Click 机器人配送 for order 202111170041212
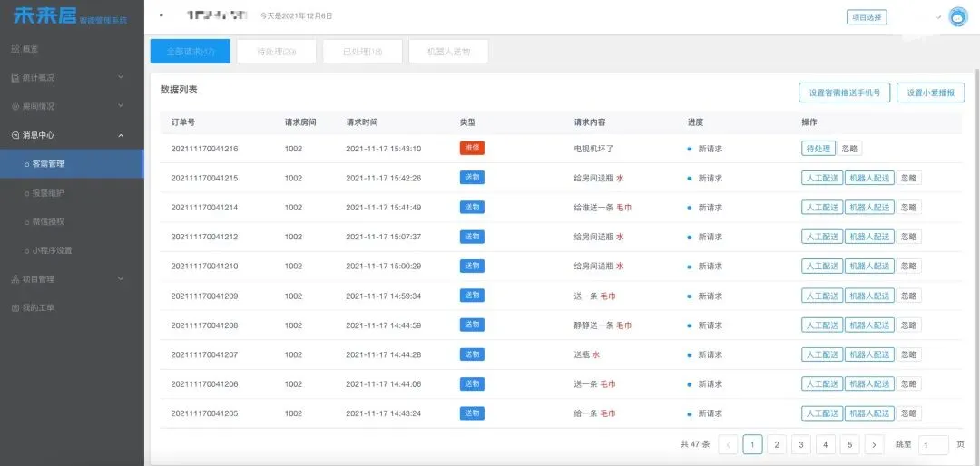Screen dimensions: 980x466 pos(869,237)
